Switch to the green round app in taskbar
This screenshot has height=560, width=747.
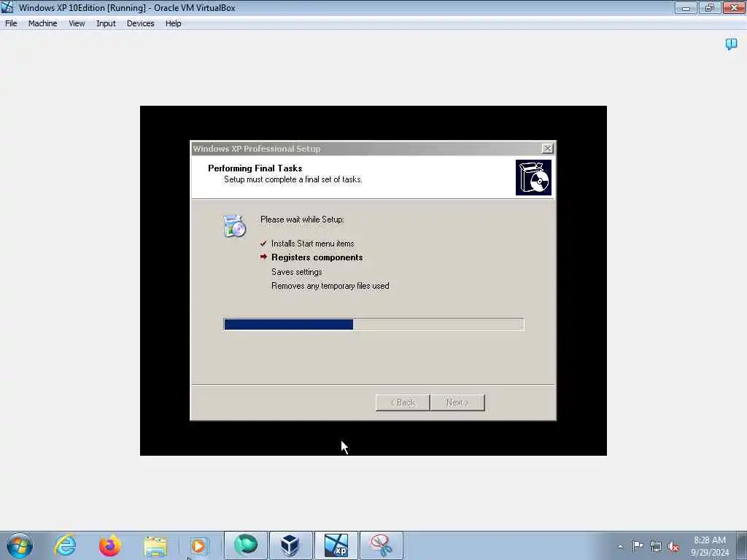tap(245, 545)
